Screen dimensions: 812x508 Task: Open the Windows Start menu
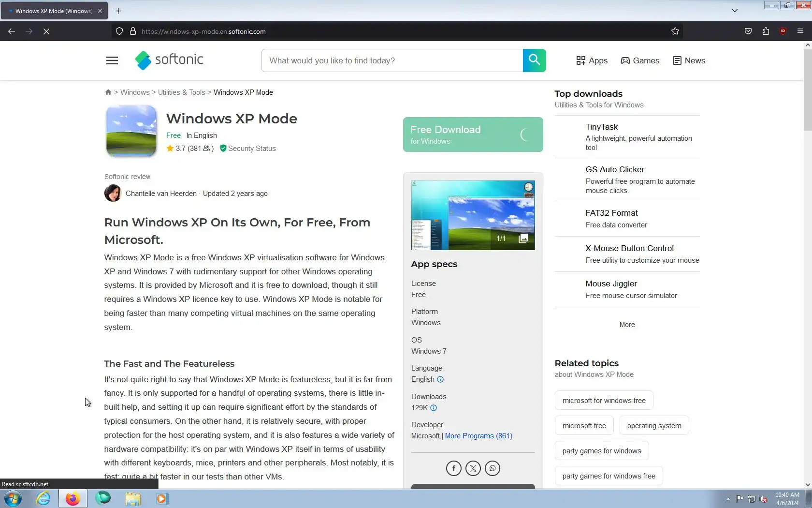[x=13, y=498]
